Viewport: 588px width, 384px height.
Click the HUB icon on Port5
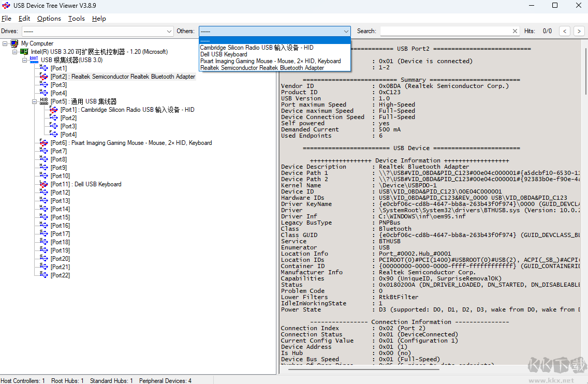coord(43,101)
